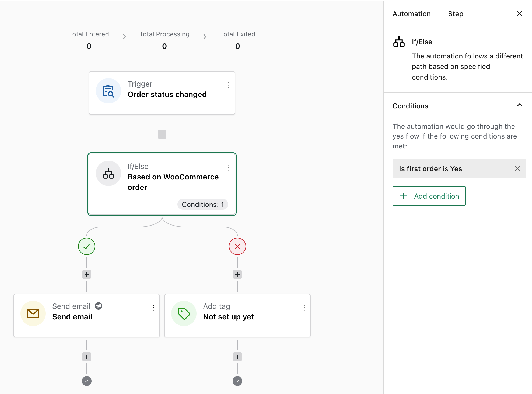Add step after the Add tag step
Image resolution: width=532 pixels, height=394 pixels.
pyautogui.click(x=237, y=357)
